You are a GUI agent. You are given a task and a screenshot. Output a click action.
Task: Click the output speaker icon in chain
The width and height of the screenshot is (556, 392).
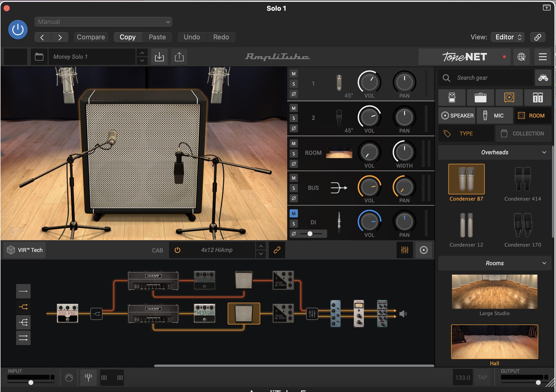(403, 314)
